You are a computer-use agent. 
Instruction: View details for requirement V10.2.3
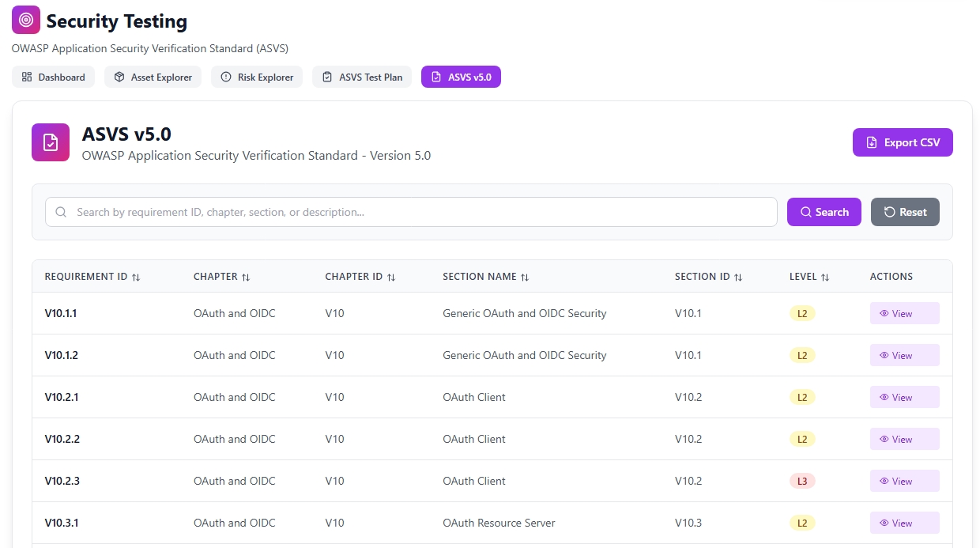coord(905,481)
